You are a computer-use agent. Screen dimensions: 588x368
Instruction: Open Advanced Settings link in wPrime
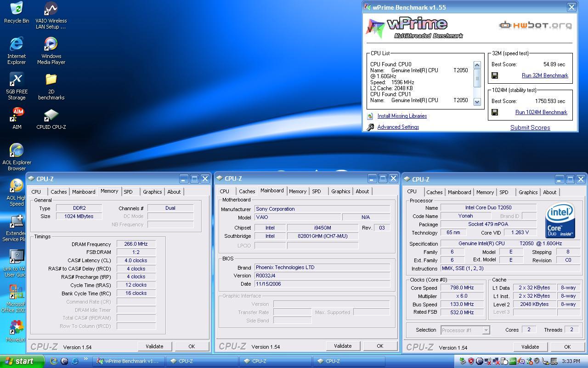pyautogui.click(x=398, y=127)
